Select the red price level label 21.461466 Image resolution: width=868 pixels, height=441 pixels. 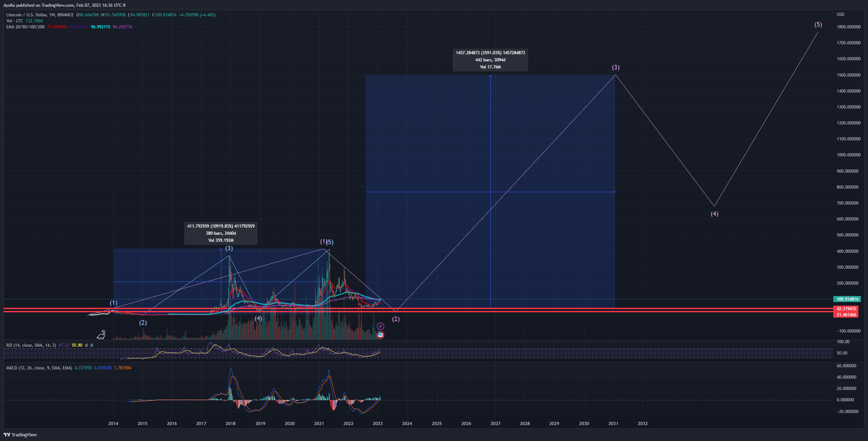click(x=846, y=315)
